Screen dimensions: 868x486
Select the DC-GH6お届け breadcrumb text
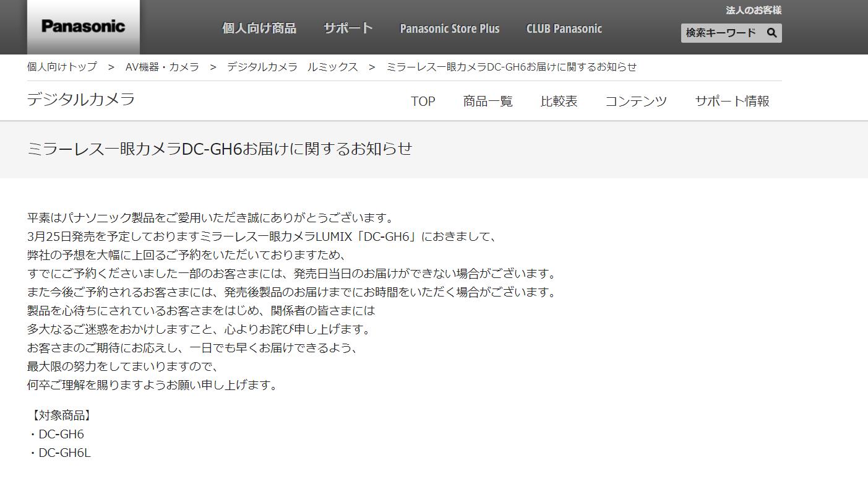(512, 67)
